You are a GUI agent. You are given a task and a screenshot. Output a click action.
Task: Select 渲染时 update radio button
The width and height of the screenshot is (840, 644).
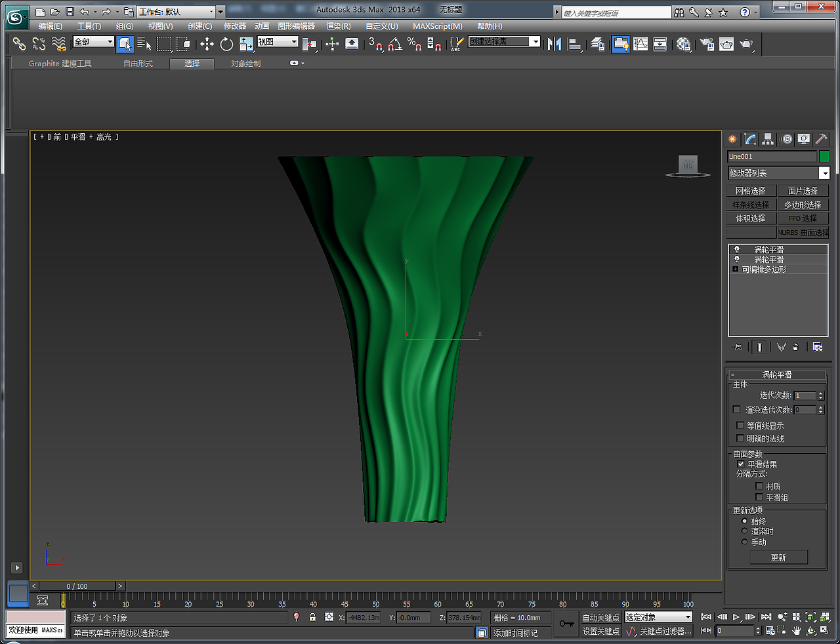[x=744, y=531]
